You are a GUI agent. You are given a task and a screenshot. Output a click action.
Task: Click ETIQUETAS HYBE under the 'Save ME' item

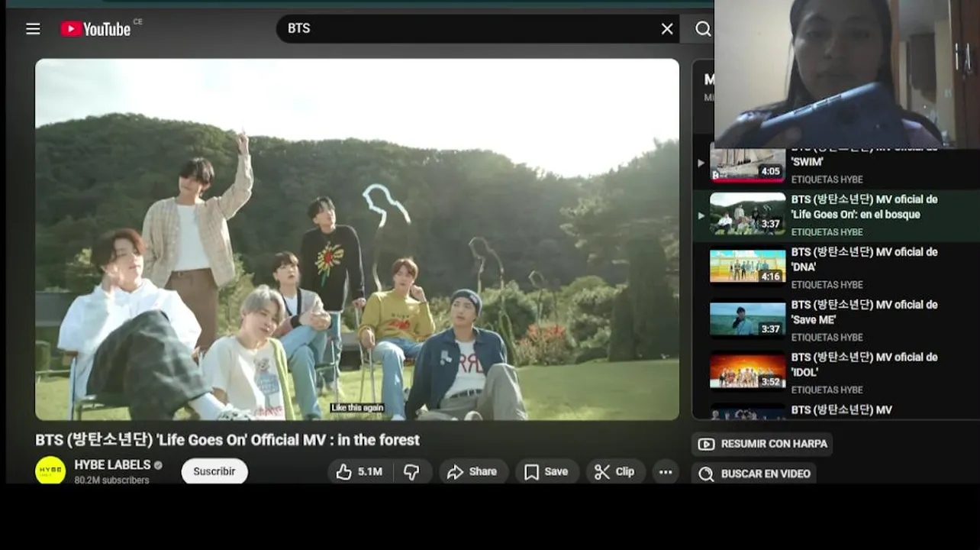[x=827, y=338]
